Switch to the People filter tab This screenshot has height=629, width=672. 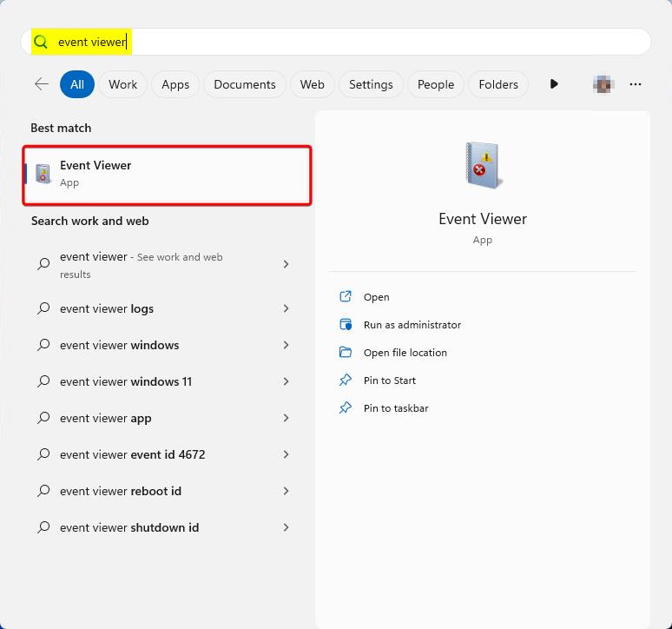[x=436, y=84]
